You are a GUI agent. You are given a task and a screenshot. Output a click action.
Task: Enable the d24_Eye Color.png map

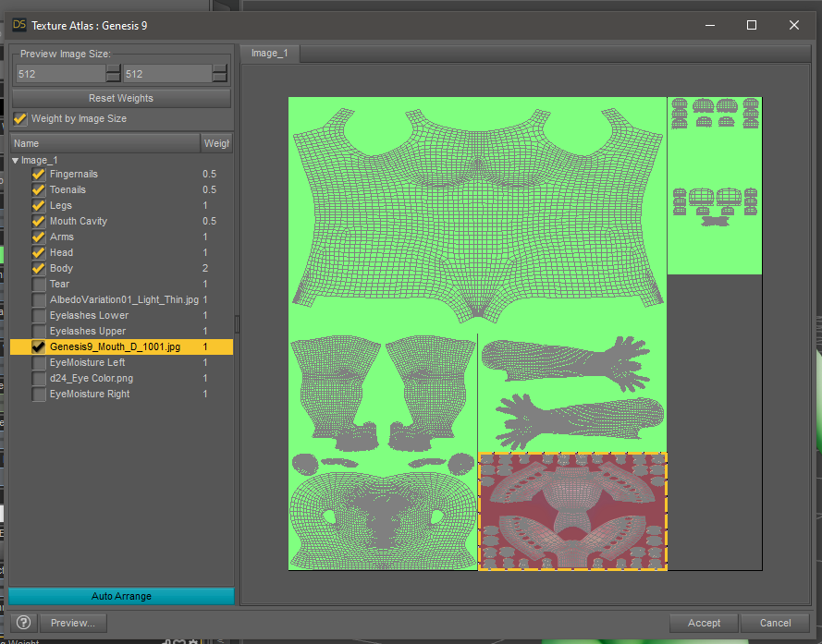click(38, 378)
